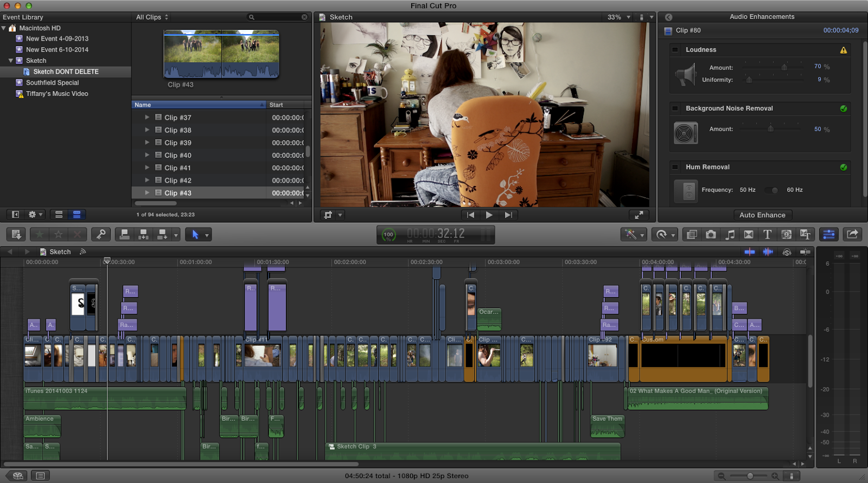Open the browser gear action menu
This screenshot has height=483, width=868.
tap(35, 215)
